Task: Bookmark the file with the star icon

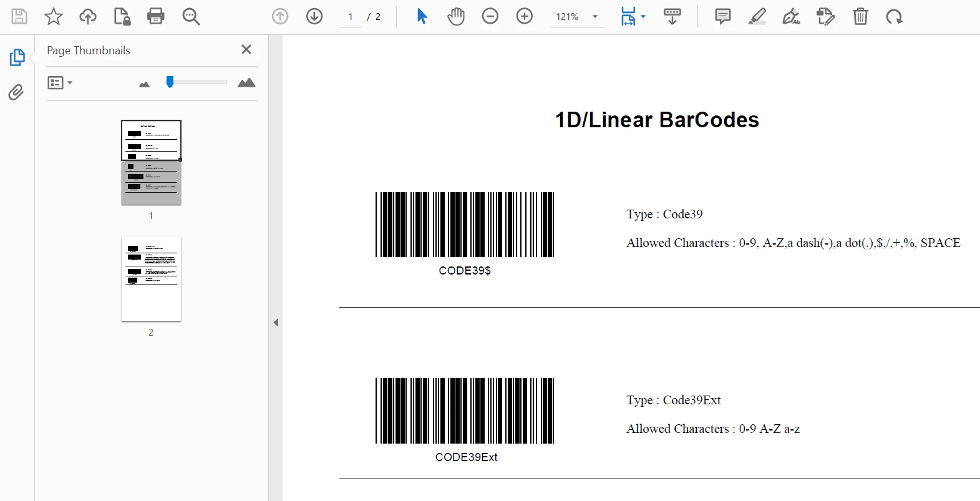Action: click(54, 17)
